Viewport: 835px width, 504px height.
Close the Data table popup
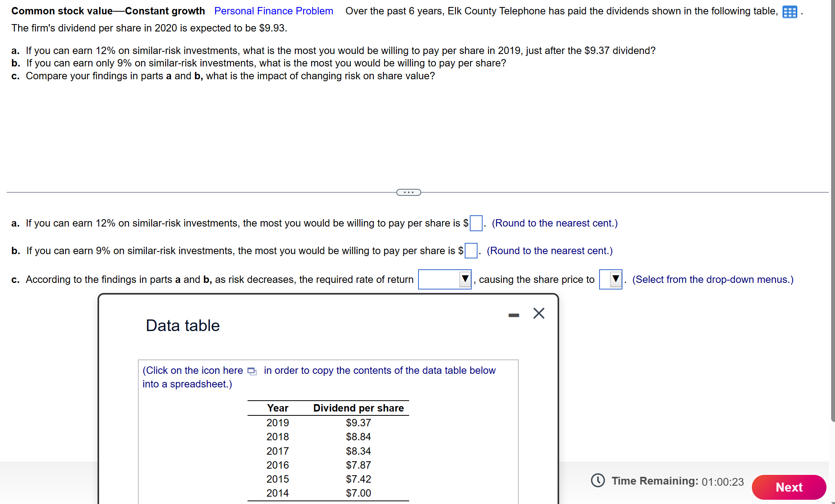tap(539, 313)
